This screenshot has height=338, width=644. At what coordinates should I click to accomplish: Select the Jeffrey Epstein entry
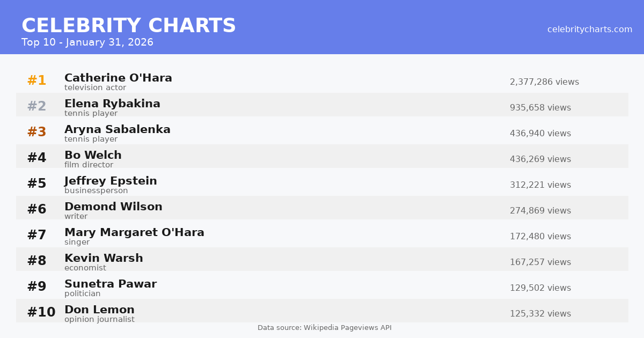pyautogui.click(x=111, y=181)
